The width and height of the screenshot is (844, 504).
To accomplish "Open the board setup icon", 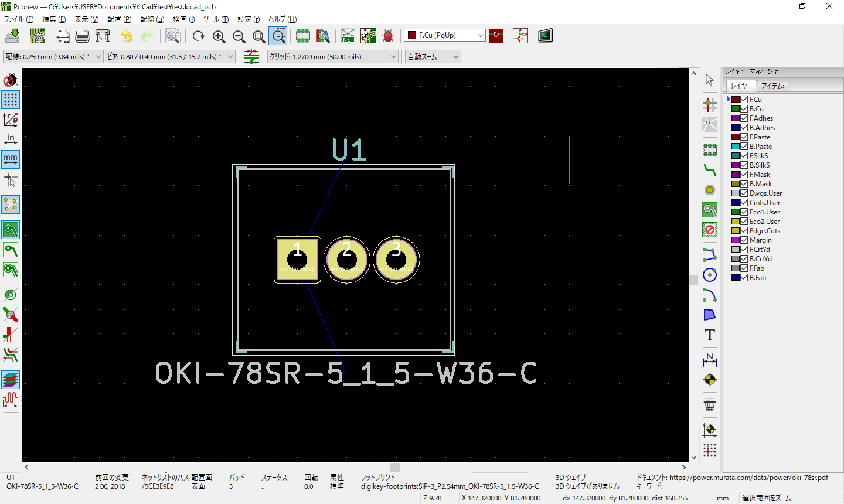I will (x=38, y=36).
